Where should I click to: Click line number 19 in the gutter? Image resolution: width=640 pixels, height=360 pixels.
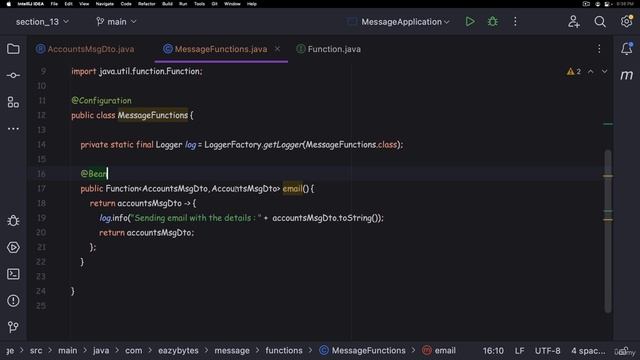click(41, 218)
